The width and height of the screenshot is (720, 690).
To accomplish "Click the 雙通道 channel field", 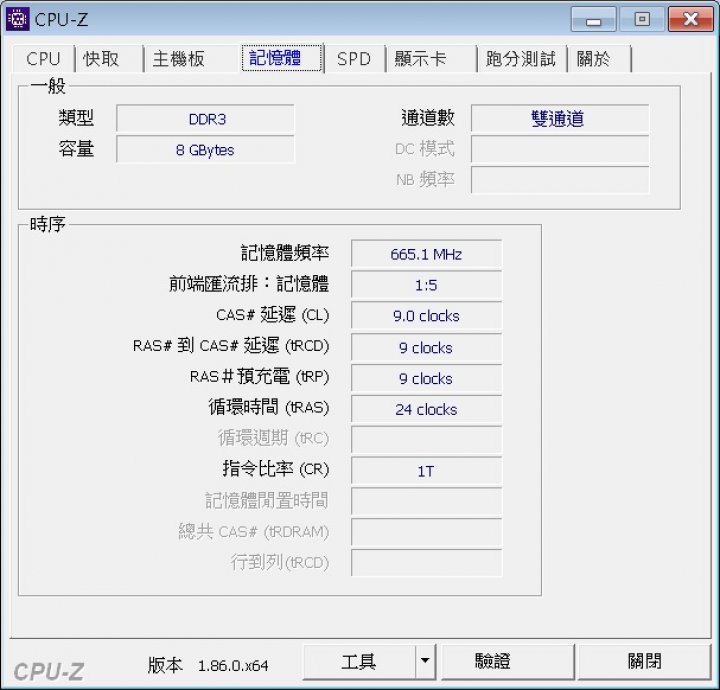I will (560, 119).
